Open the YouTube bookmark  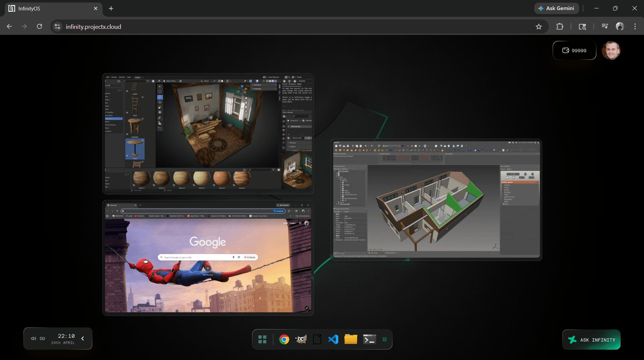[139, 216]
